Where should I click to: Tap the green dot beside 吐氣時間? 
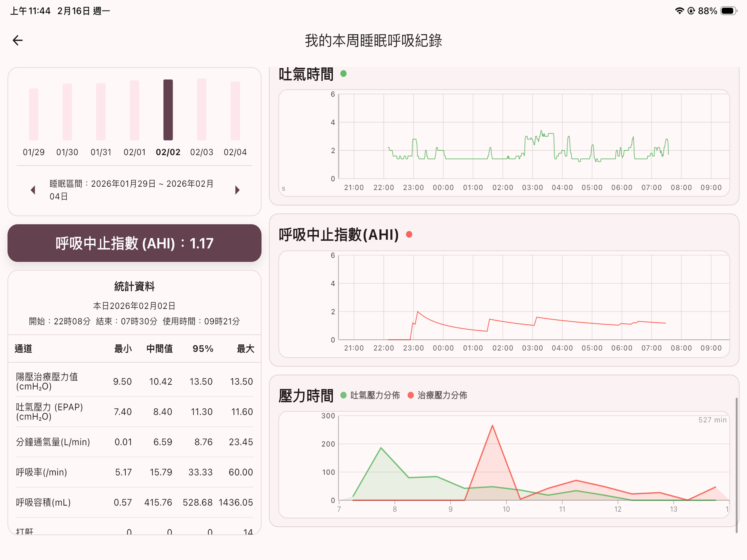click(x=343, y=73)
